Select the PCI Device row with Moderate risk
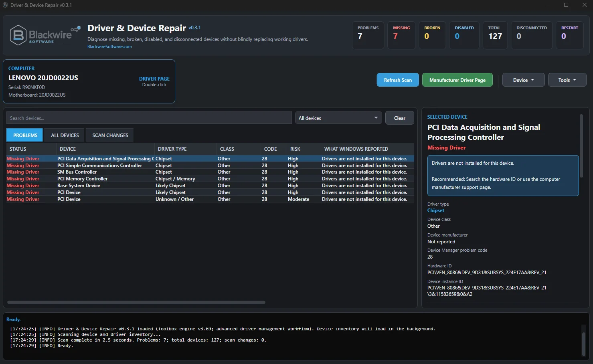This screenshot has width=593, height=364. coord(210,199)
